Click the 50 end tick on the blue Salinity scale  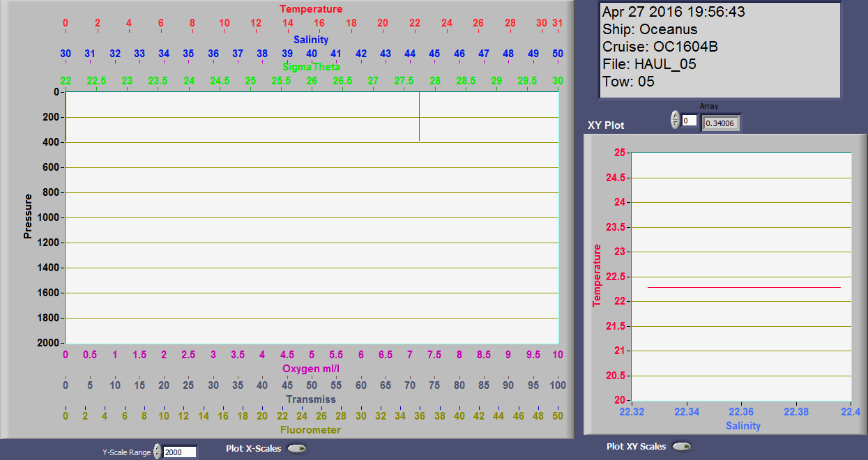click(558, 54)
